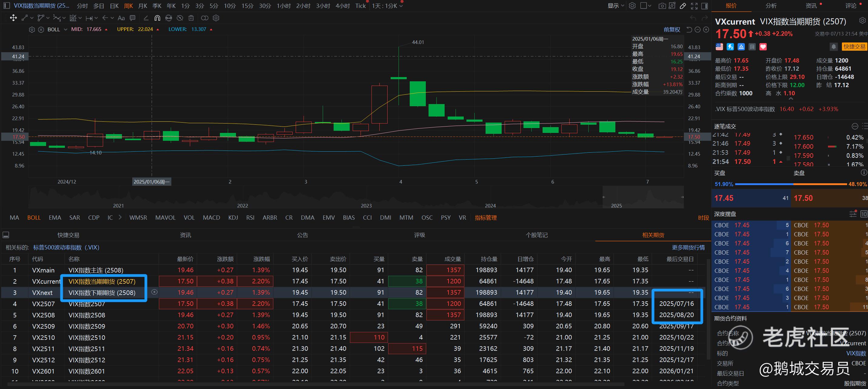868x389 pixels.
Task: Toggle 时段 session display
Action: coord(703,218)
